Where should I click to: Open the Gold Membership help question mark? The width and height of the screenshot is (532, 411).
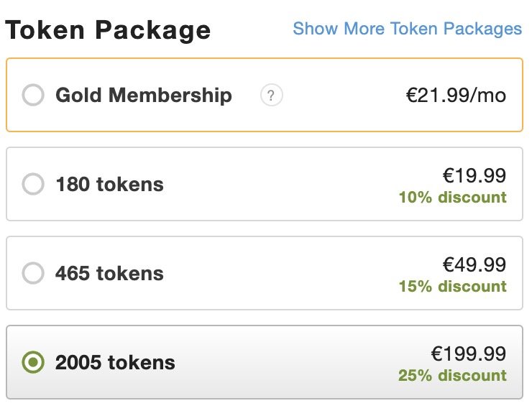(x=272, y=95)
